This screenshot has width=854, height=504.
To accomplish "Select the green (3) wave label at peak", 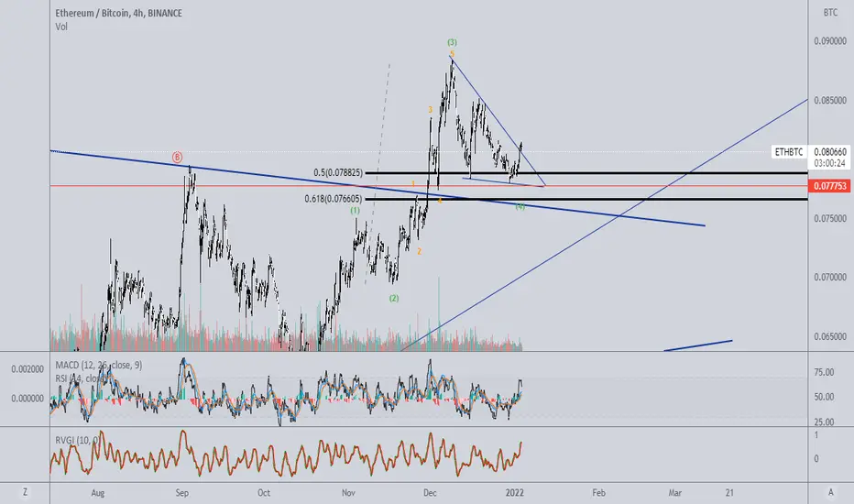I will tap(452, 42).
